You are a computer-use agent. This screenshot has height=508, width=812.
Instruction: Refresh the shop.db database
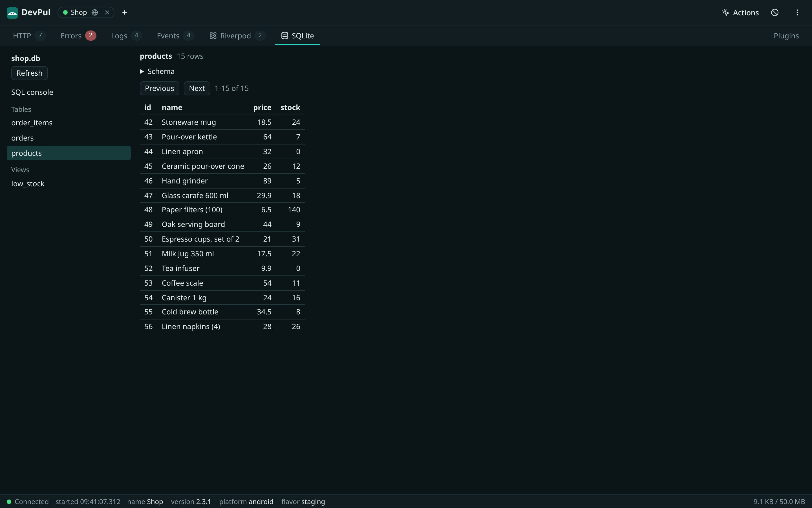(x=30, y=73)
